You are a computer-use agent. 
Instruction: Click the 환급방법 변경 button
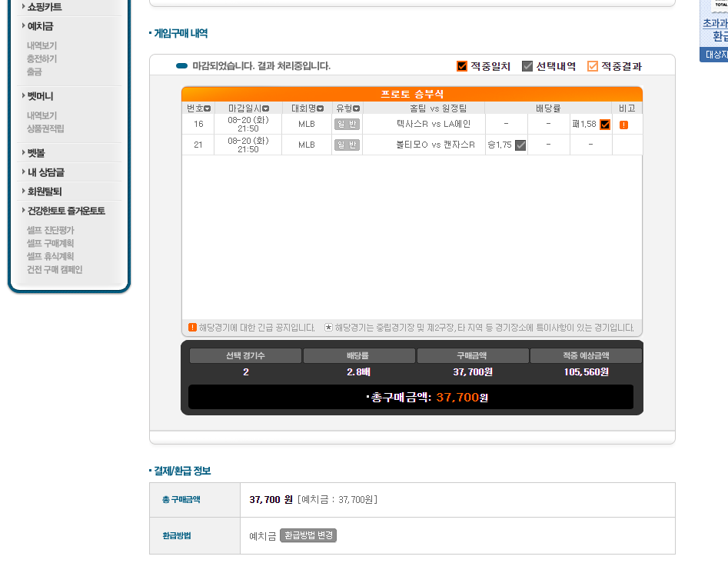[x=308, y=535]
